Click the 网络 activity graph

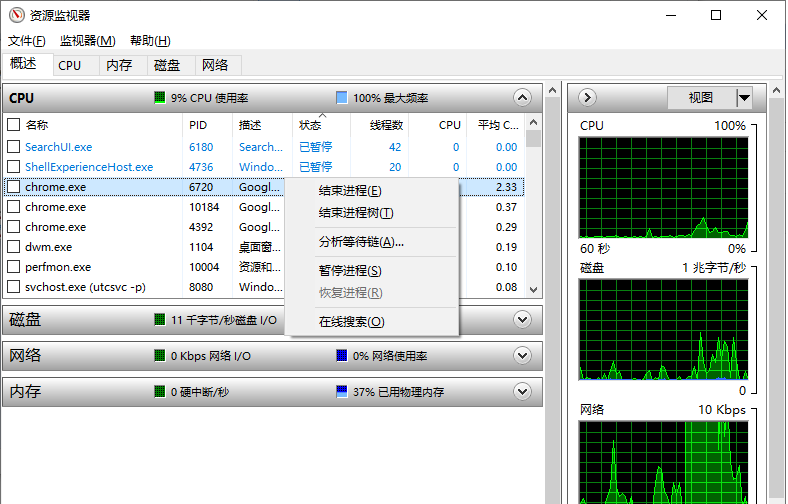(x=663, y=462)
